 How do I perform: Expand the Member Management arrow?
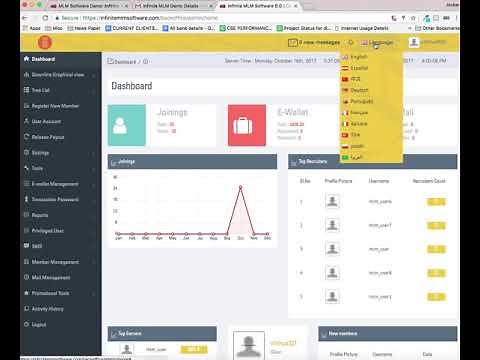[x=94, y=263]
